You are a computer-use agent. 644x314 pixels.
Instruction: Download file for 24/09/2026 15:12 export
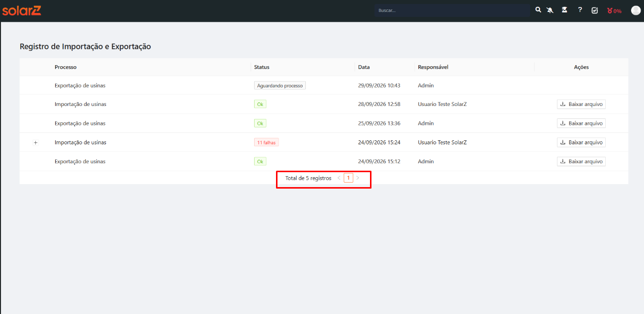581,161
